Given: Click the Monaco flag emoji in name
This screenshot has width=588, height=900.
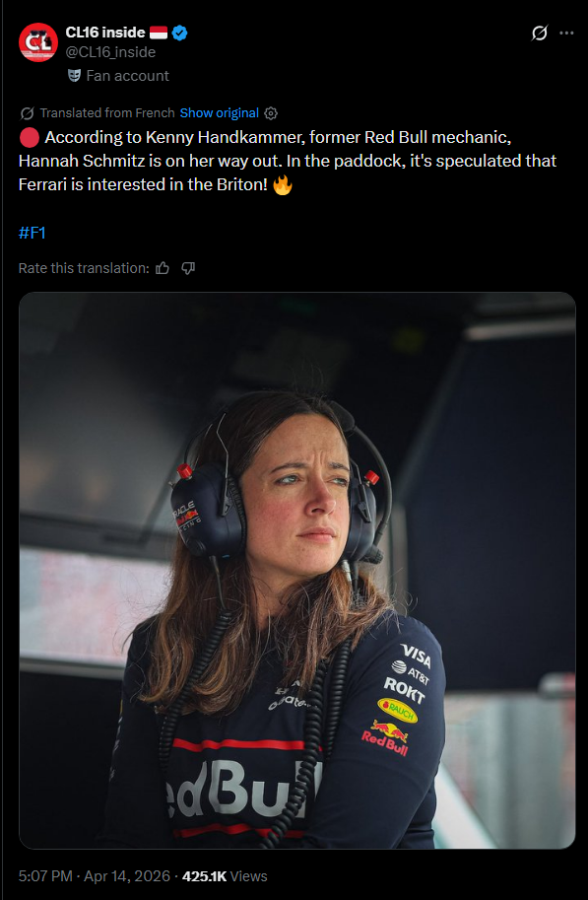Looking at the screenshot, I should pos(159,34).
